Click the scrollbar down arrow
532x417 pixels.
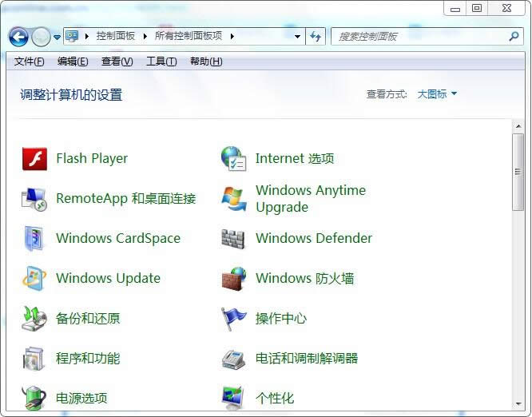(x=518, y=403)
